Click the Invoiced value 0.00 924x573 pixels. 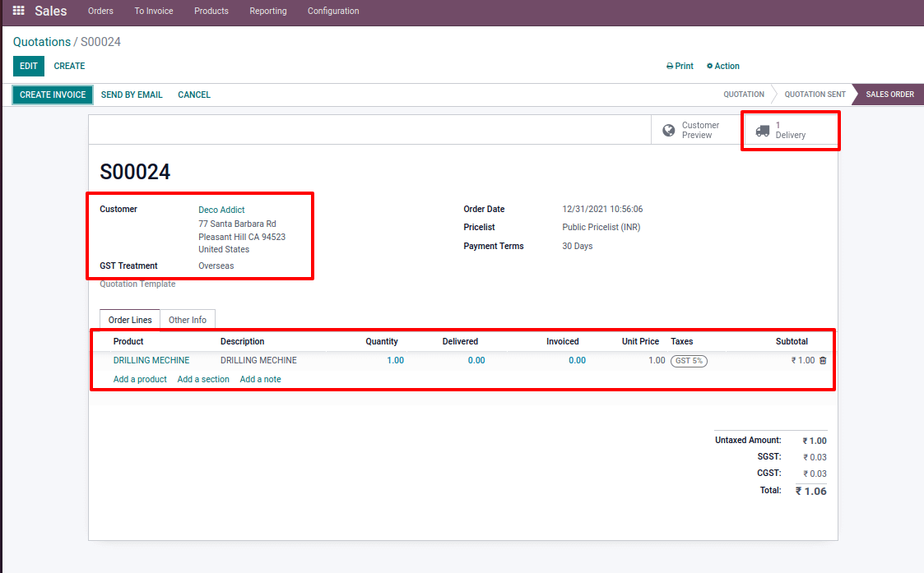pos(577,360)
